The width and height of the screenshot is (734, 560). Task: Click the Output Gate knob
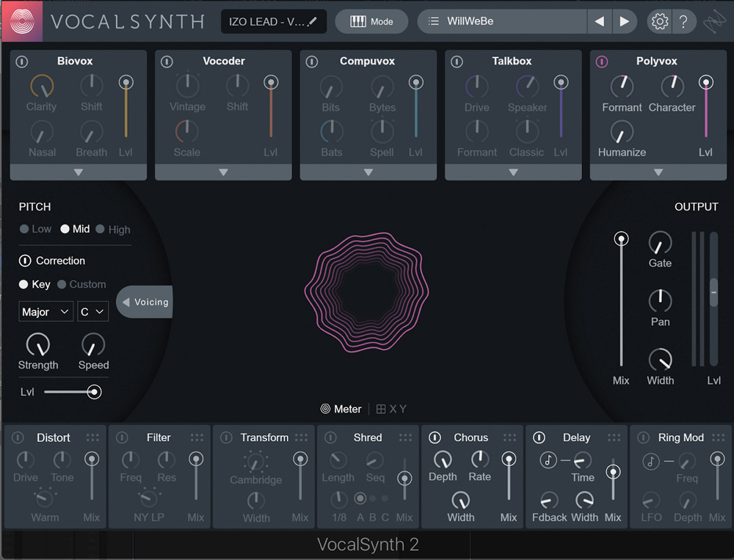point(660,242)
